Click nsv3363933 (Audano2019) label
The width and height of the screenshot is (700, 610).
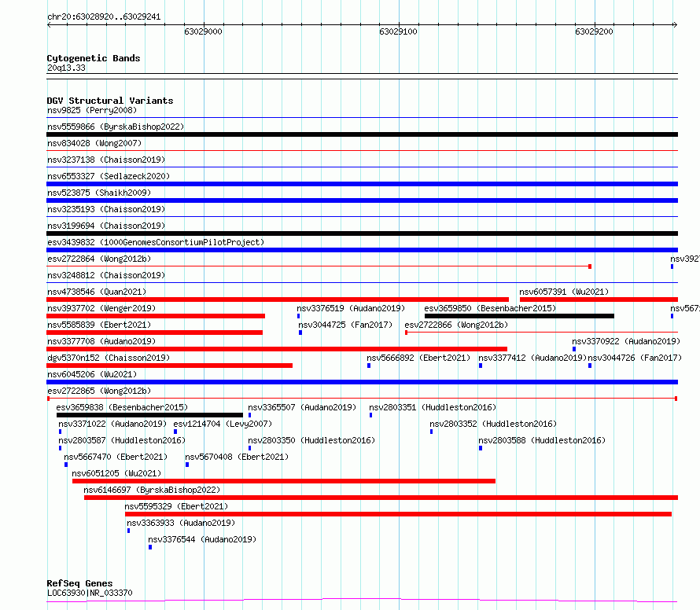(181, 523)
